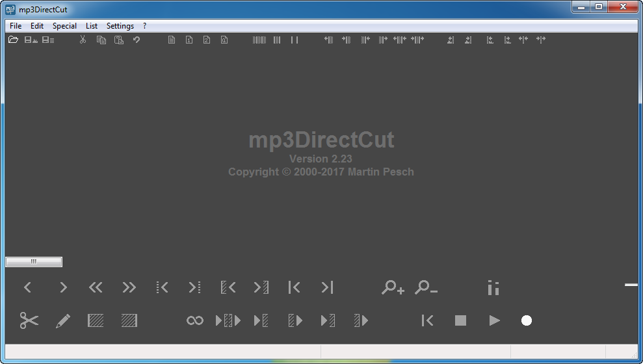Click the two thin vertical bars icon
Viewport: 643px width, 364px height.
pyautogui.click(x=295, y=40)
